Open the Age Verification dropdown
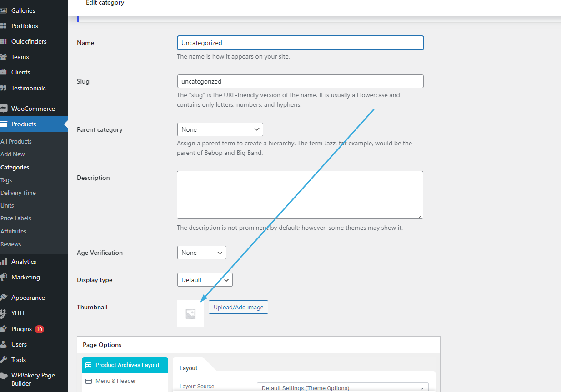The width and height of the screenshot is (561, 392). tap(201, 253)
